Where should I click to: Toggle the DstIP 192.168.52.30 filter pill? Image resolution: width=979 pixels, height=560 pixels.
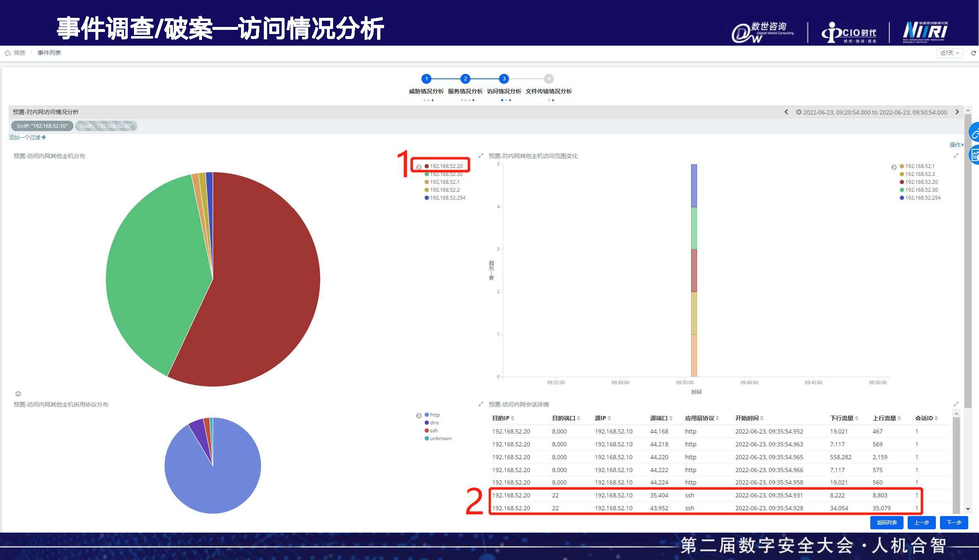pyautogui.click(x=106, y=126)
